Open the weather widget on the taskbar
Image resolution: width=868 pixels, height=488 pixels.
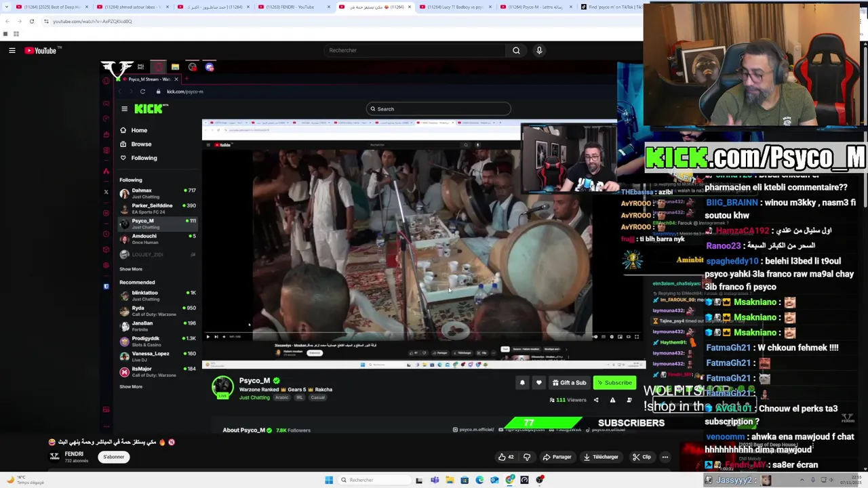27,480
